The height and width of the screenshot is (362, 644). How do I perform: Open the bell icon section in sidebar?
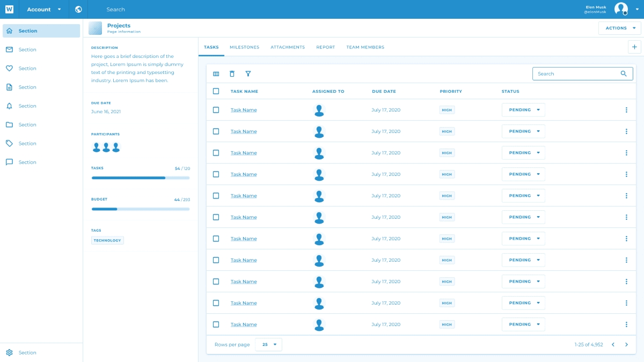[x=9, y=106]
